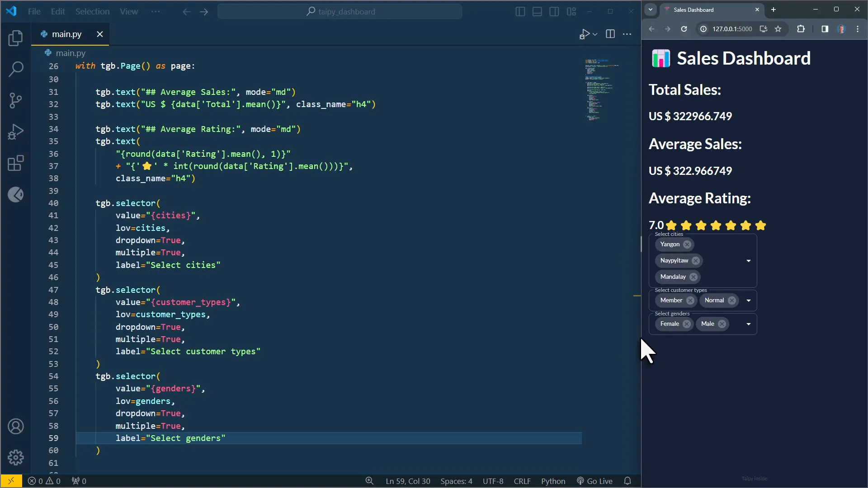868x488 pixels.
Task: Open the Search view in the activity bar
Action: (16, 69)
